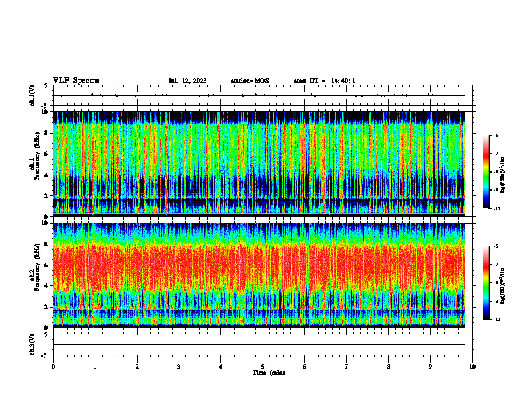532x411 pixels.
Task: Click the ch.2 color bar log(PSD) label
Action: pos(503,286)
